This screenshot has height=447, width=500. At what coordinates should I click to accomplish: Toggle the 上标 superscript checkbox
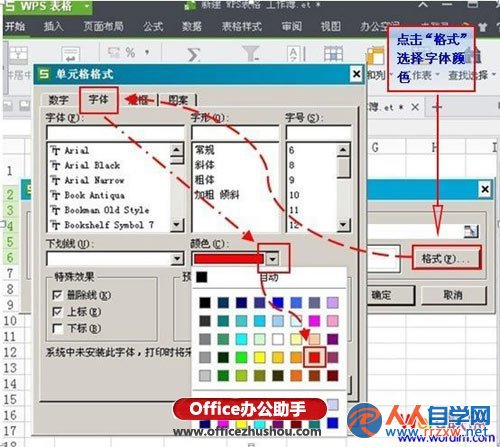(57, 312)
